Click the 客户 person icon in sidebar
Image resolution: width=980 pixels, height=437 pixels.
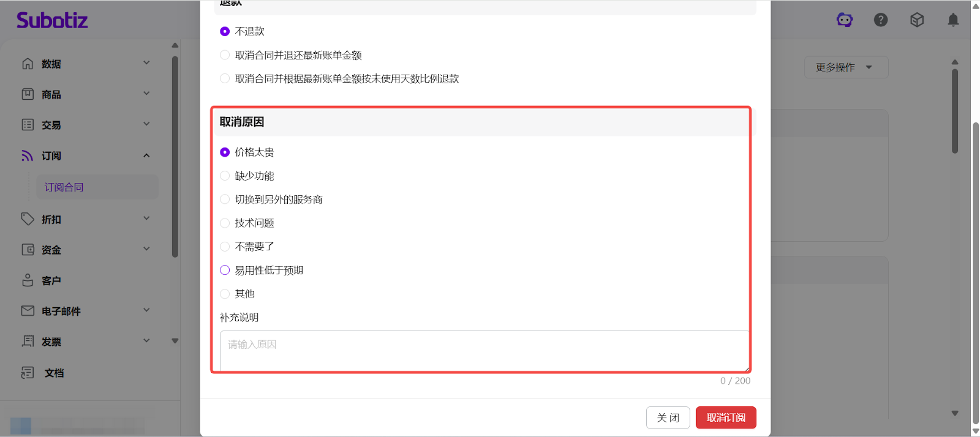28,280
